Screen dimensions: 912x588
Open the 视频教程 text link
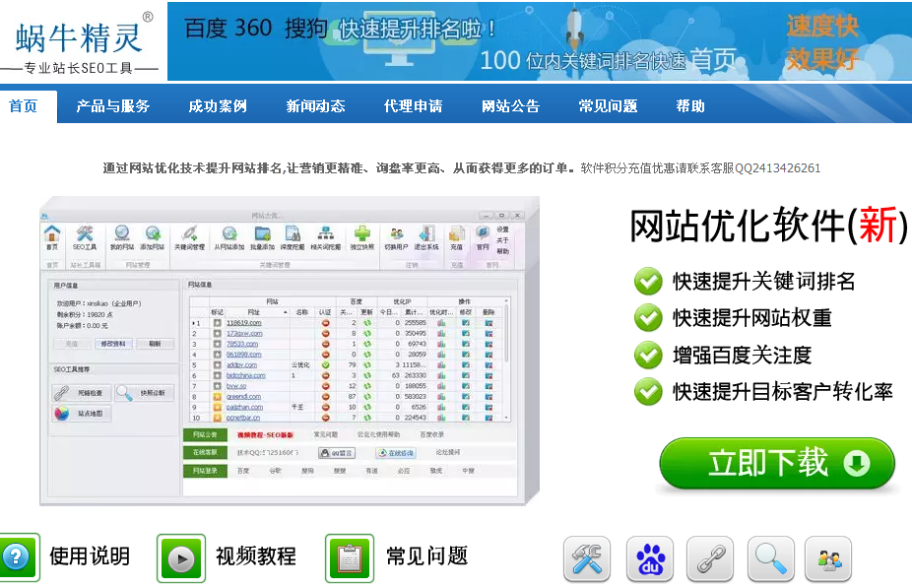pyautogui.click(x=256, y=556)
